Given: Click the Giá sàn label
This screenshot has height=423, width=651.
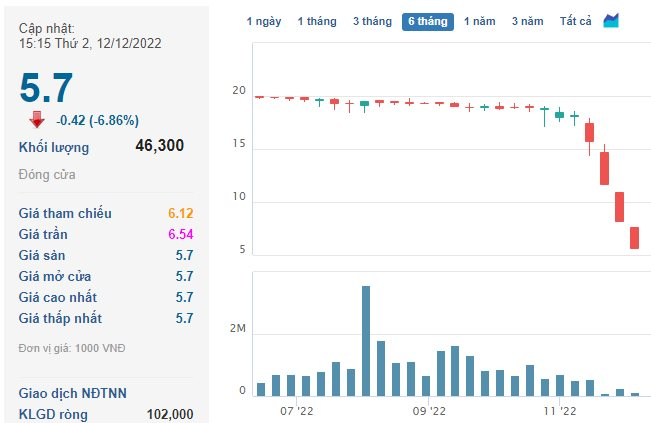Looking at the screenshot, I should (x=42, y=255).
